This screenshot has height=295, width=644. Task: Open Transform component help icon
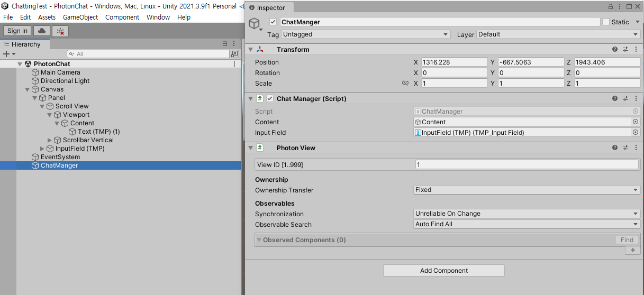(615, 49)
